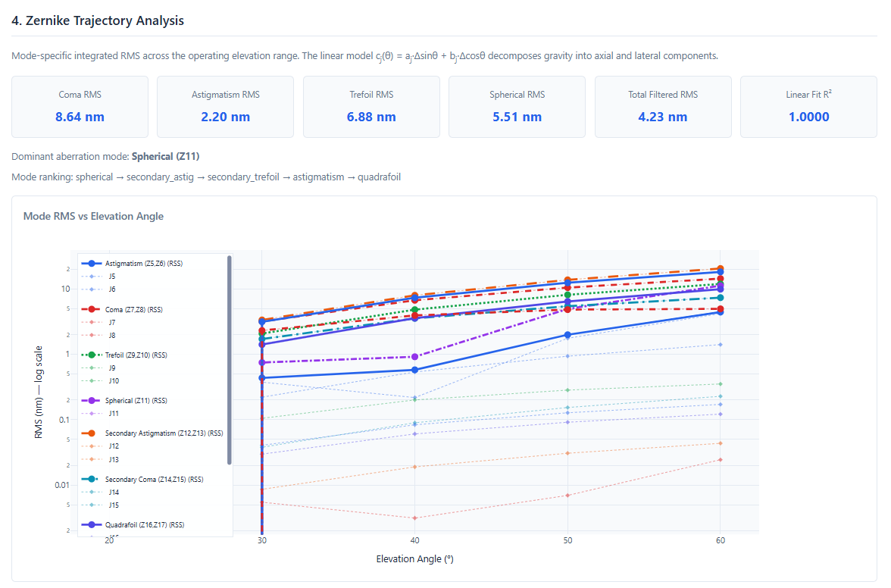Click the Linear Fit R² card
The height and width of the screenshot is (588, 891).
pyautogui.click(x=808, y=107)
